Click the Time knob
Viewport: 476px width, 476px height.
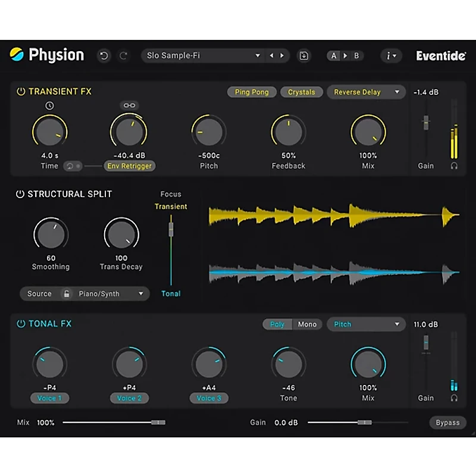(50, 132)
